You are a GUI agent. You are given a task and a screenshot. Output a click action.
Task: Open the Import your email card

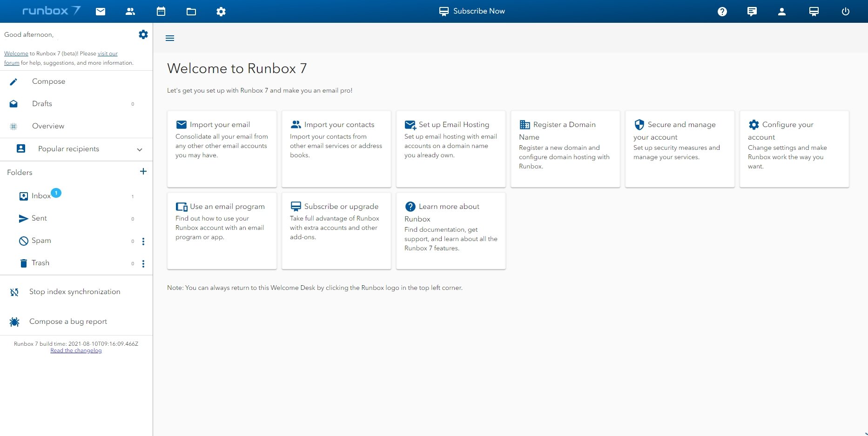(222, 149)
